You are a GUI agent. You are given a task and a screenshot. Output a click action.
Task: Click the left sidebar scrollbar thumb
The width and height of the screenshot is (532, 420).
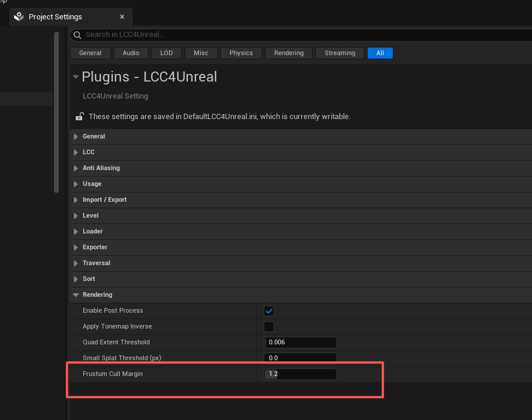click(x=56, y=112)
